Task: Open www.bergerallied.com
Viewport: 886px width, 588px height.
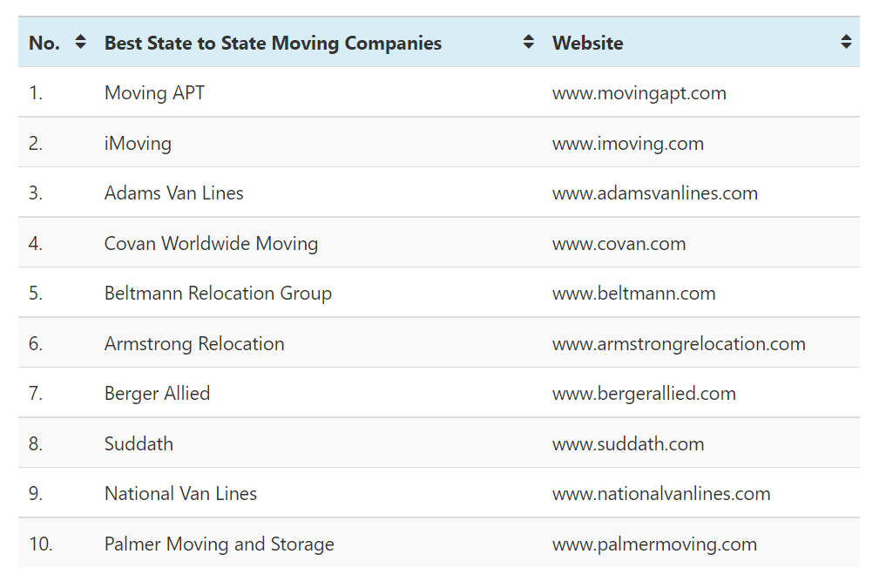Action: point(644,394)
